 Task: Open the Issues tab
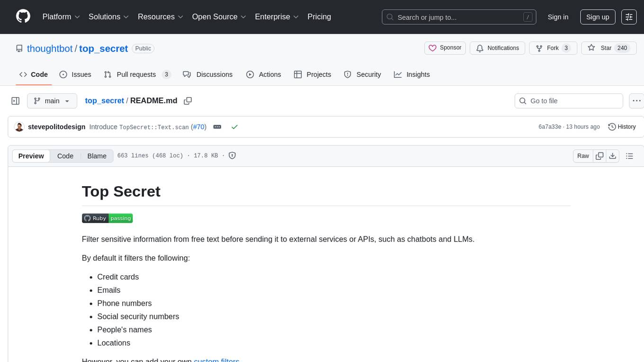(75, 74)
